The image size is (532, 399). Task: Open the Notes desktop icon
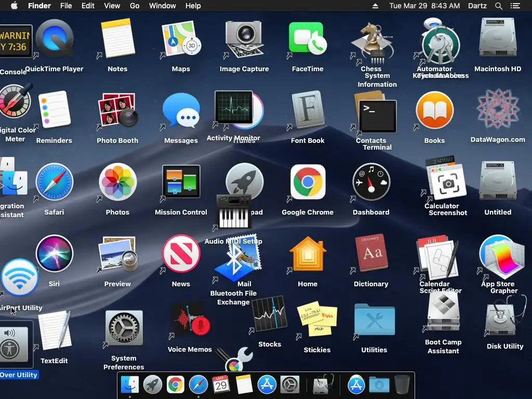point(118,38)
